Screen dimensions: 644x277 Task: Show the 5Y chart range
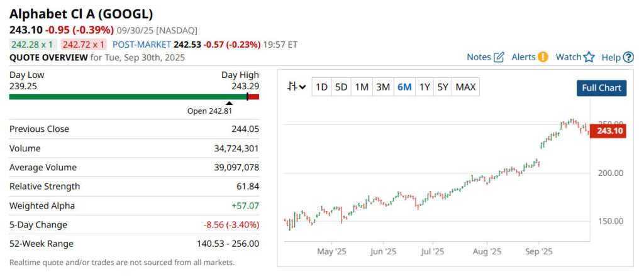(x=443, y=87)
